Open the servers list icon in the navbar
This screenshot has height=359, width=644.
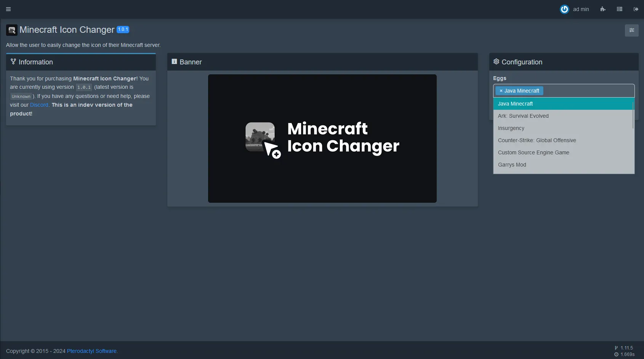[619, 9]
